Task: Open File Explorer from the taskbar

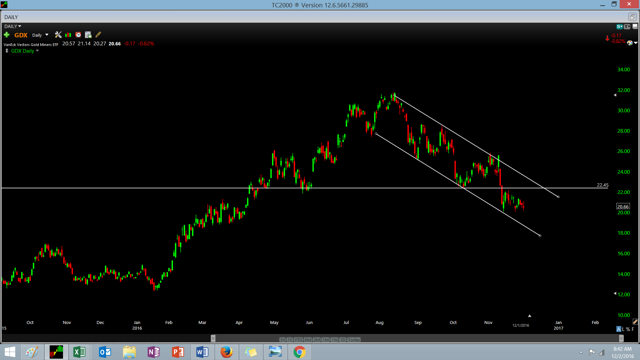Action: (x=129, y=352)
